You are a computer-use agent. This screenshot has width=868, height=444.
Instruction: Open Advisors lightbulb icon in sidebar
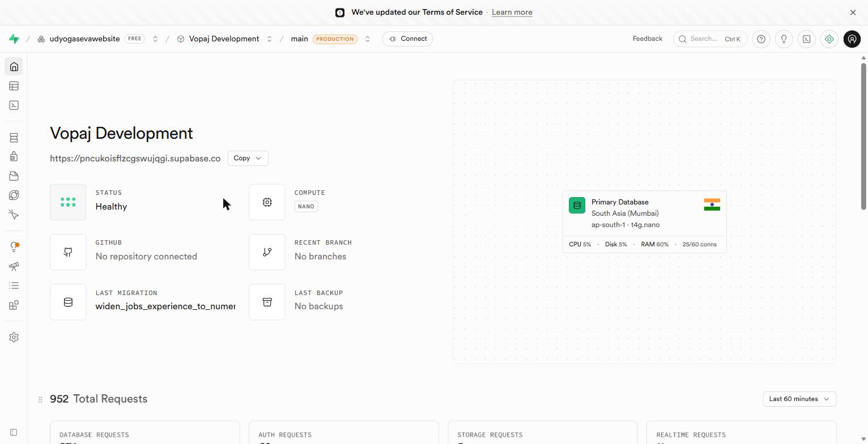14,247
